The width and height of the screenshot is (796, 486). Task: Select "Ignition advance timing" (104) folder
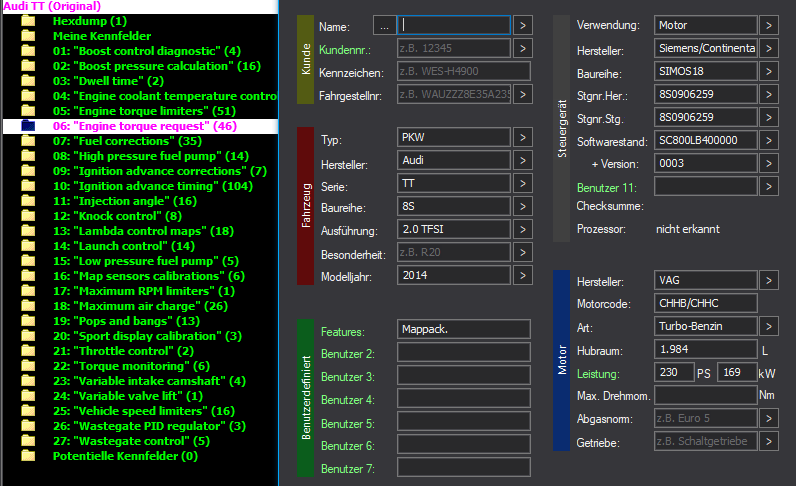(x=153, y=186)
